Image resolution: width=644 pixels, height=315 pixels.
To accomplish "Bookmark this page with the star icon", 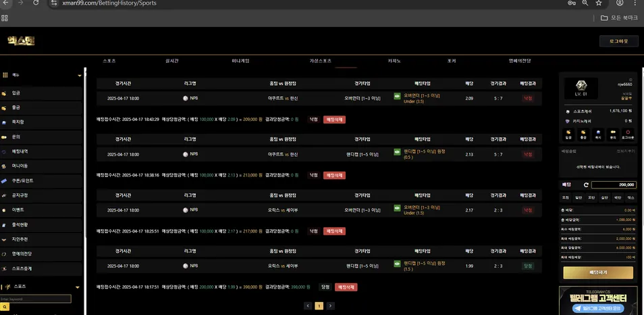I will pyautogui.click(x=599, y=3).
